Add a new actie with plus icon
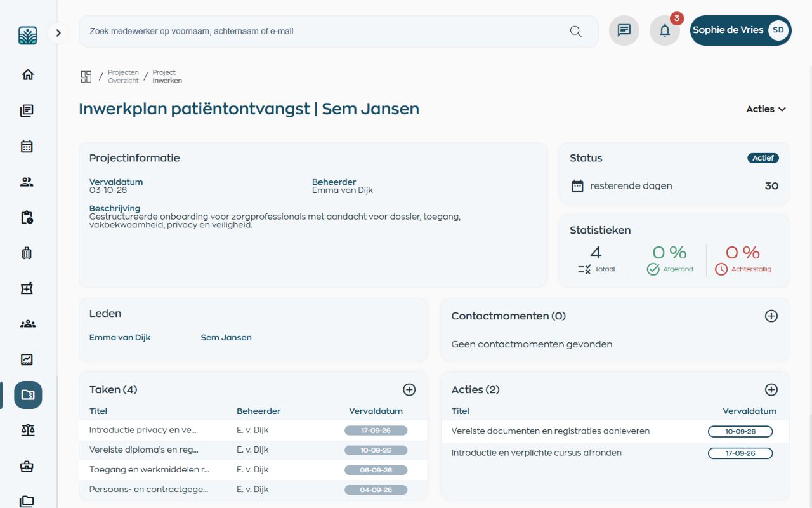812x508 pixels. (x=771, y=390)
